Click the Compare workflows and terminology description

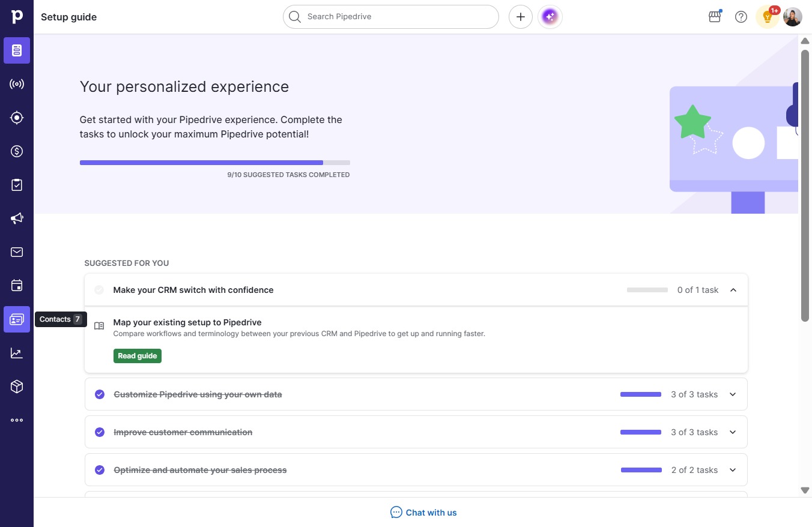tap(299, 334)
